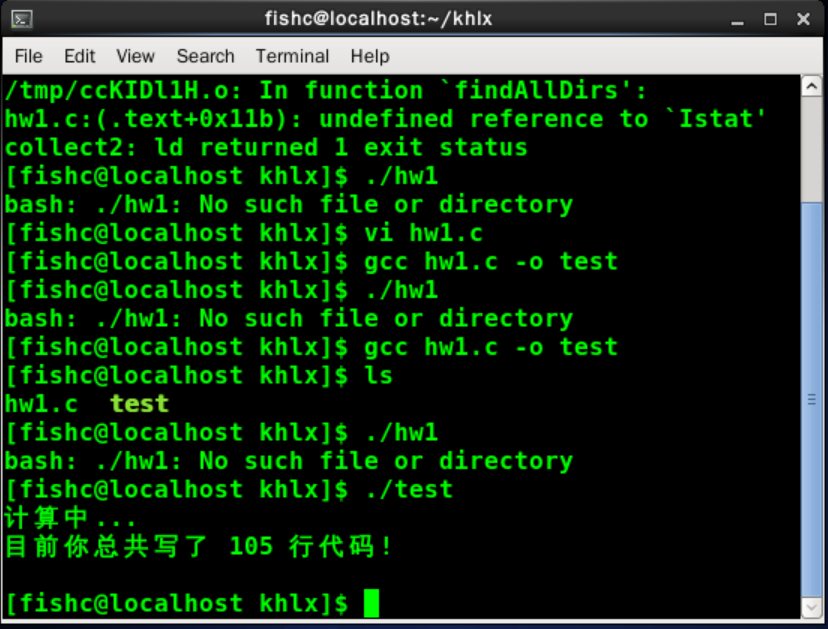Viewport: 828px width, 629px height.
Task: Click the vertical scrollbar thumb
Action: tap(812, 400)
